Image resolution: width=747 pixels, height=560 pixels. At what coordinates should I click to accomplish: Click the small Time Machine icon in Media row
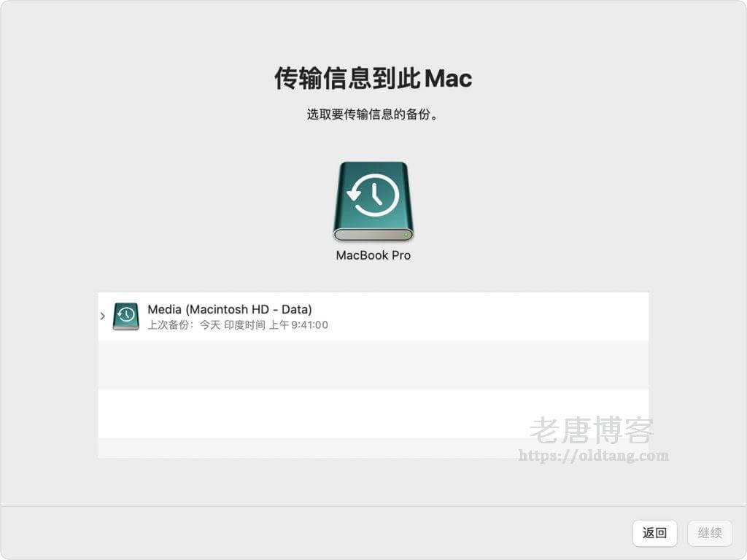125,316
